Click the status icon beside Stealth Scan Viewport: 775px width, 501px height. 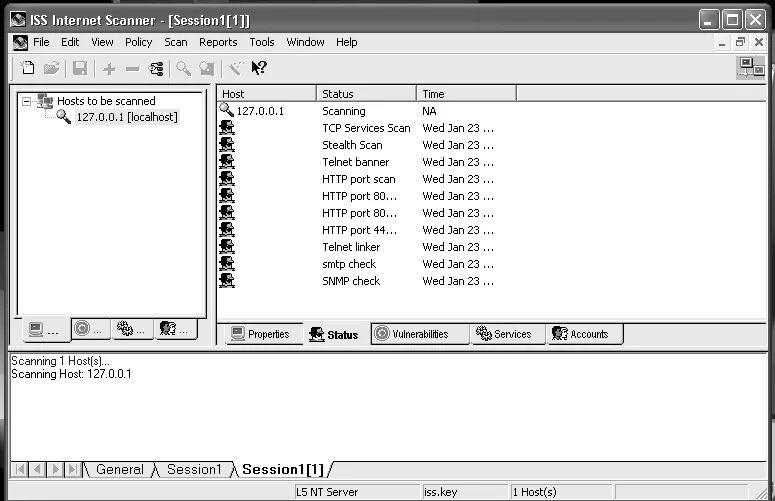click(x=227, y=145)
